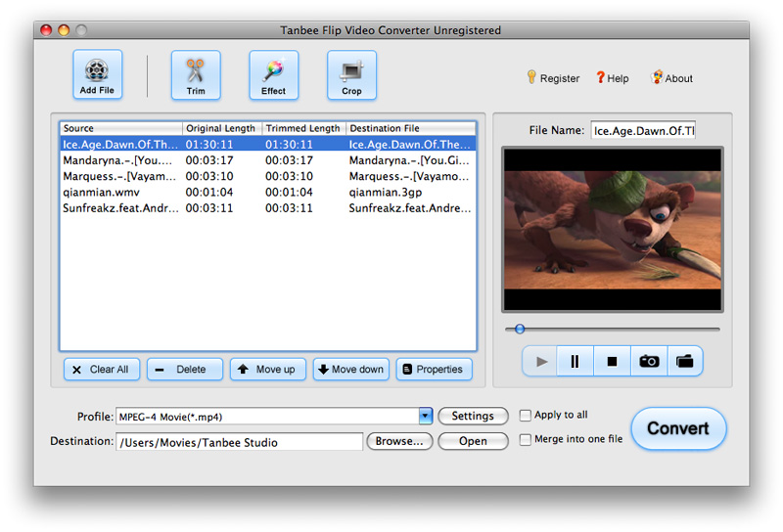Close the window with the red button
Screen dimensions: 783x532
click(46, 30)
